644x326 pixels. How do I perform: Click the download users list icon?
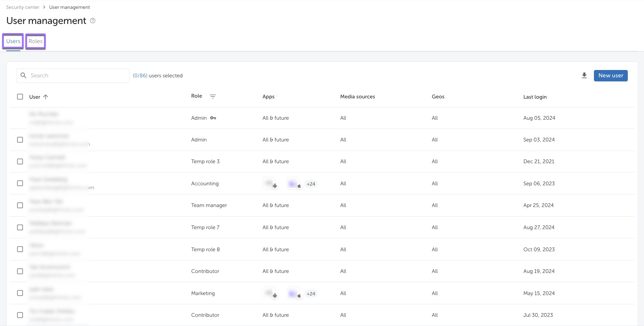[584, 76]
